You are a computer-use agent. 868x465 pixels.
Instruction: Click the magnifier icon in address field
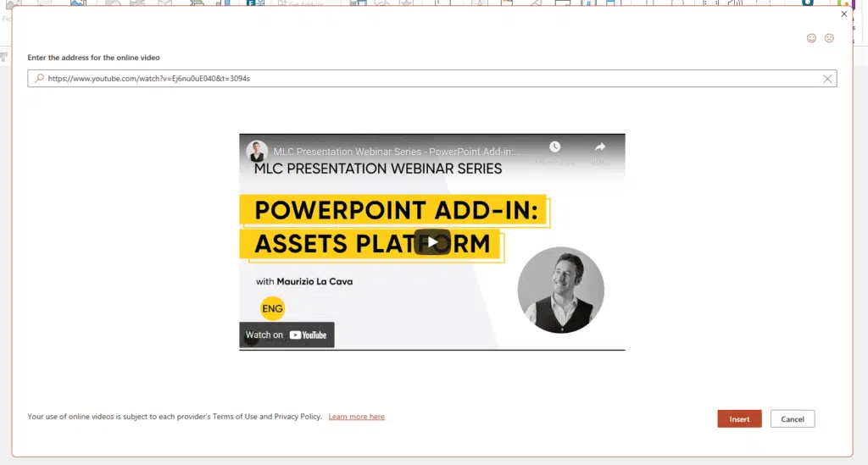38,79
